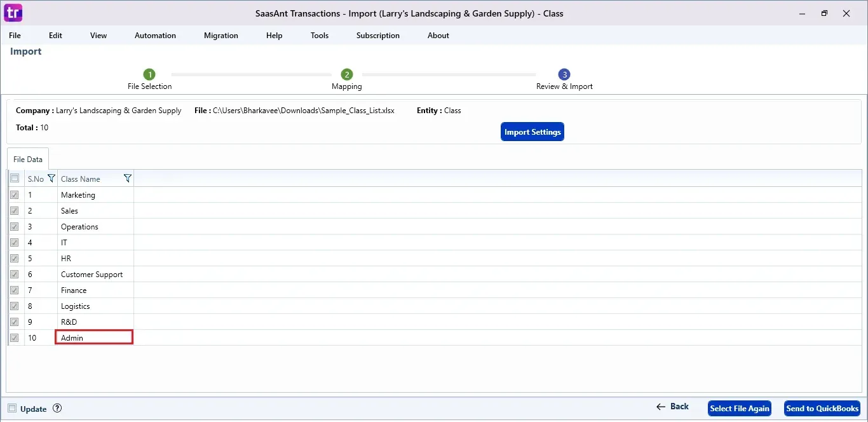This screenshot has height=422, width=868.
Task: Toggle checkbox for row 10 Admin
Action: pyautogui.click(x=15, y=338)
